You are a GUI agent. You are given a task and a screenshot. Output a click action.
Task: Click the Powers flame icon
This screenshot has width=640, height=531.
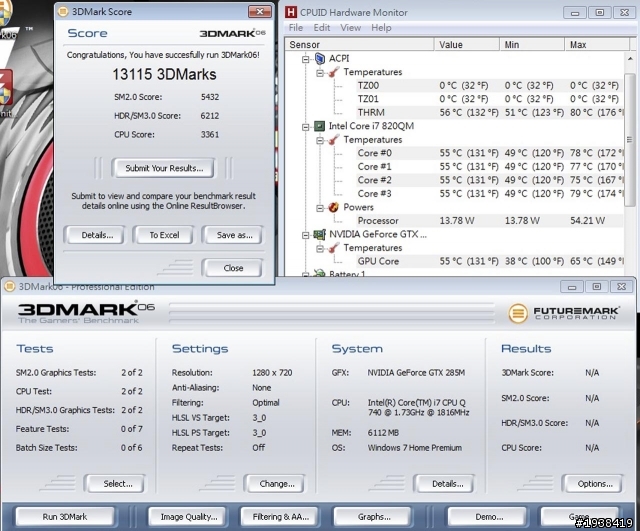333,207
